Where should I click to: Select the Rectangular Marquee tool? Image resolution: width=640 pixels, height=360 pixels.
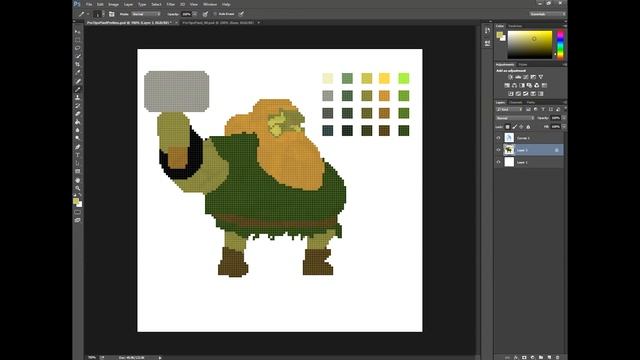pyautogui.click(x=78, y=40)
